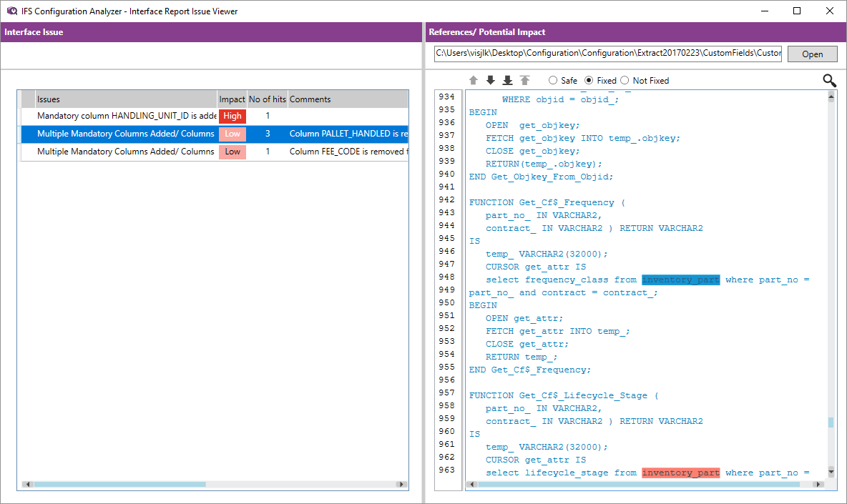The width and height of the screenshot is (847, 504).
Task: Select the HANDLING_UNIT_ID mandatory column issue
Action: pos(126,116)
